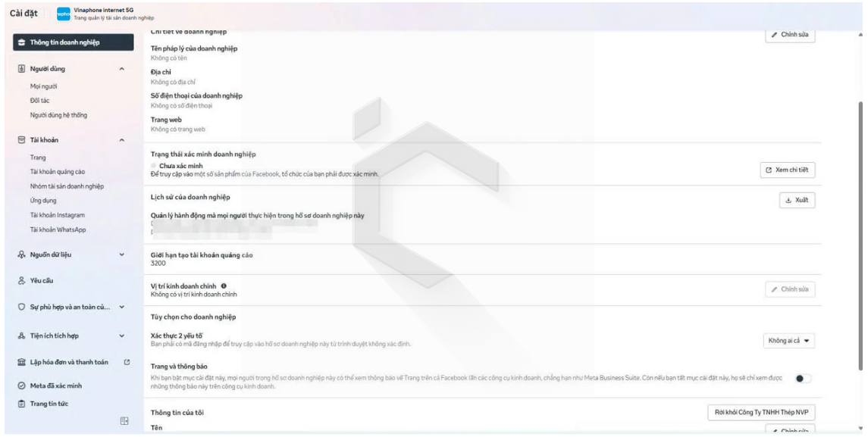The image size is (868, 437).
Task: Click the info icon beside Vị trí kinh doanh chính
Action: (x=224, y=286)
